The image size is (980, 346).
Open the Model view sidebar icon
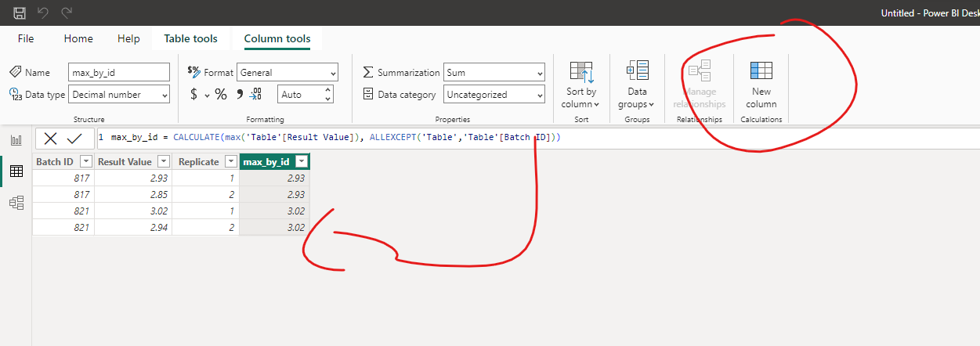[x=16, y=203]
